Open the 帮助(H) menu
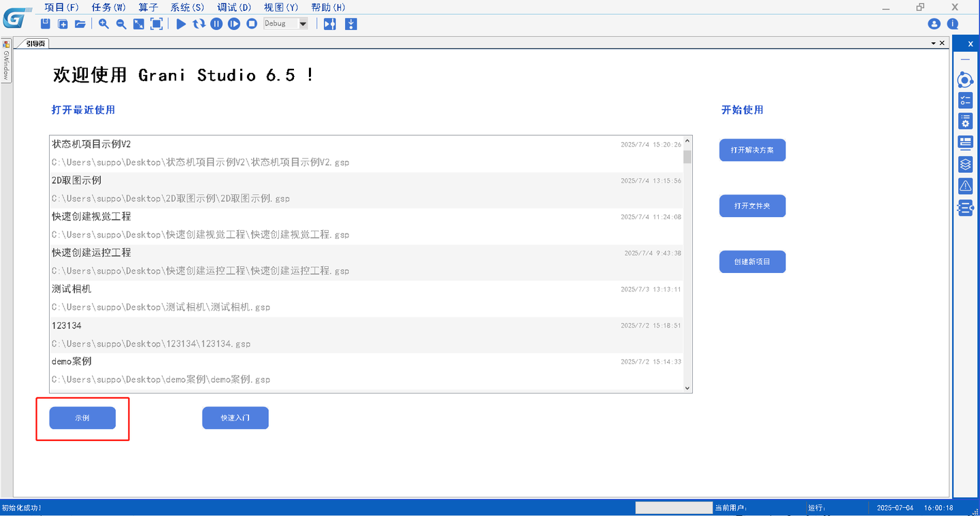This screenshot has height=516, width=980. click(x=328, y=7)
